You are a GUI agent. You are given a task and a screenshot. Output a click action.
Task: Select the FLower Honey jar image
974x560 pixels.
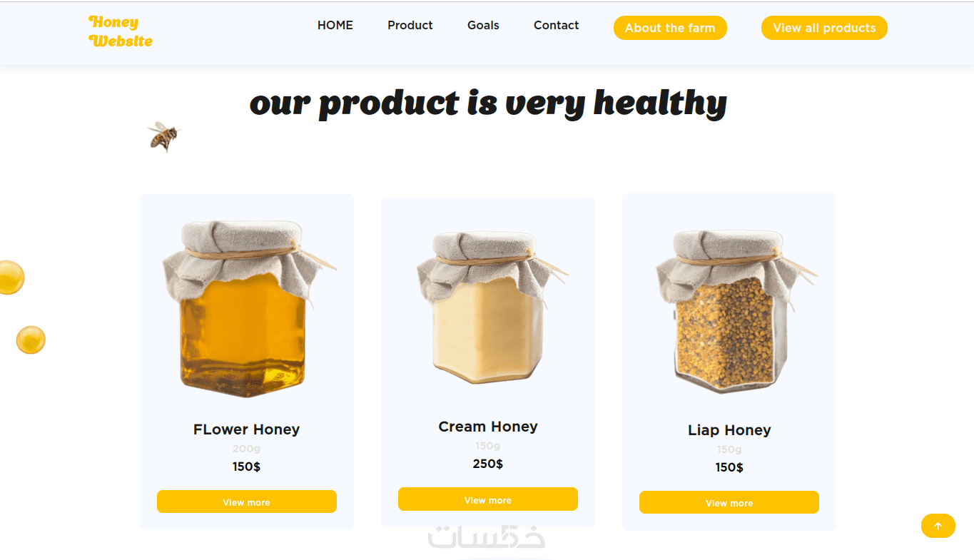pyautogui.click(x=247, y=308)
